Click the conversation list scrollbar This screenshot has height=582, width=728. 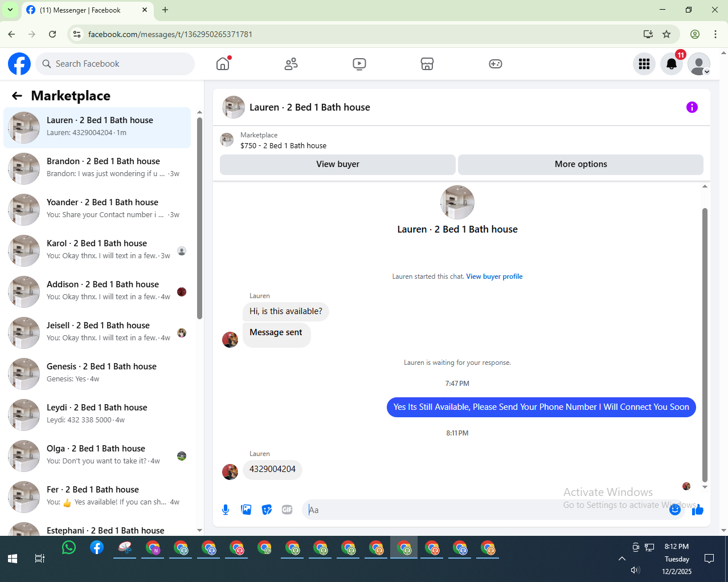coord(199,219)
